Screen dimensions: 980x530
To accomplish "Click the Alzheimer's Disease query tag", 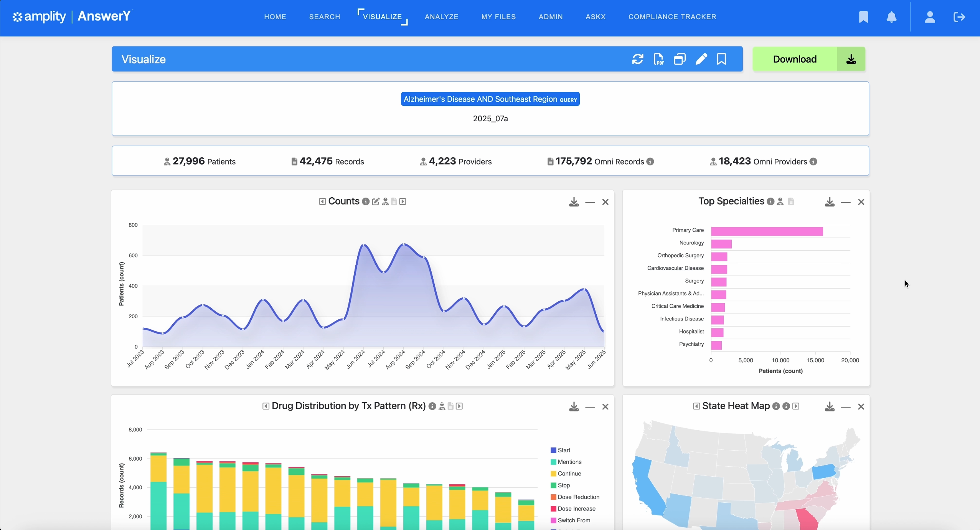I will (490, 99).
